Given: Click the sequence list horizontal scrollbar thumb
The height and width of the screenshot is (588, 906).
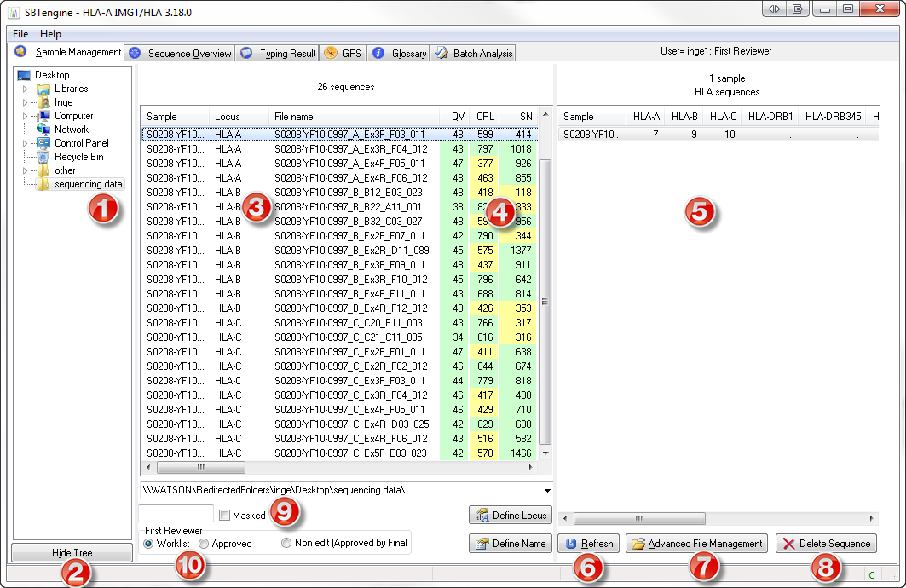Looking at the screenshot, I should (200, 467).
